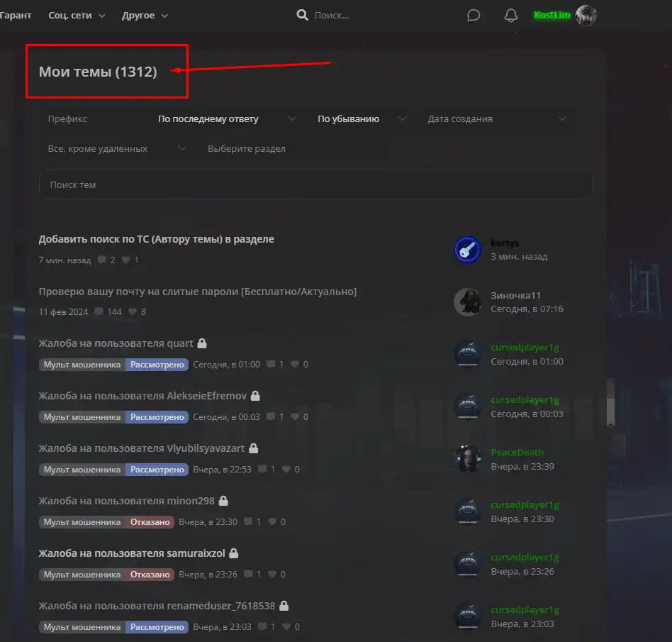Click lock icon on renameduser_7618538 complaint
Viewport: 672px width, 642px height.
tap(284, 606)
